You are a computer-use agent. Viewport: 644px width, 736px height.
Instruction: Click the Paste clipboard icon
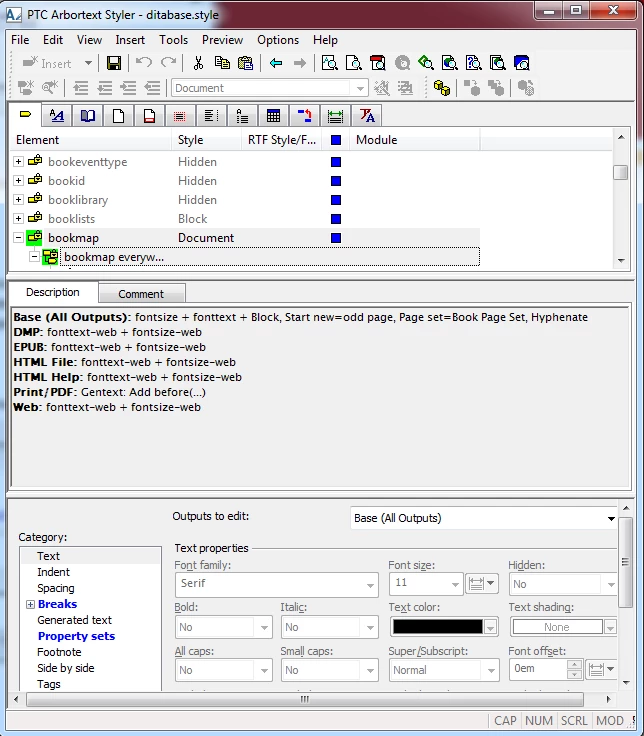pos(245,62)
